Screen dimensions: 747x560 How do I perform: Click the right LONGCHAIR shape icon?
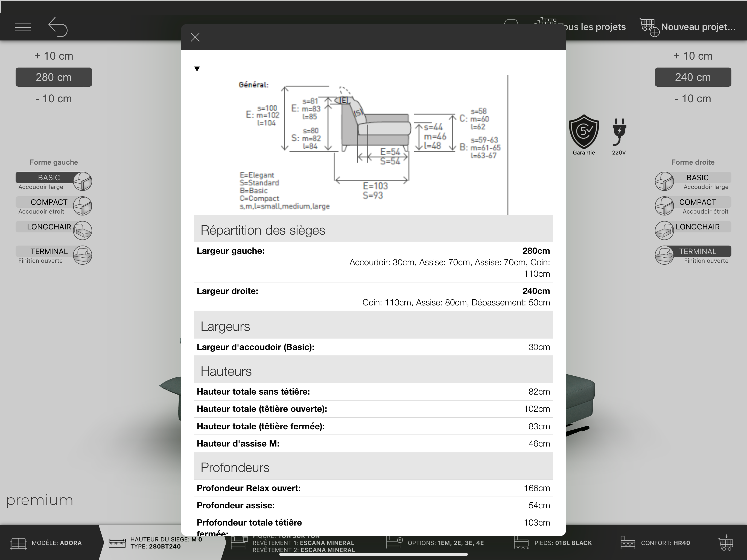[664, 231]
